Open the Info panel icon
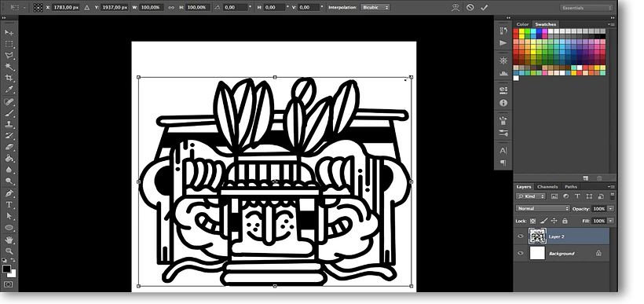644x304 pixels. 503,103
